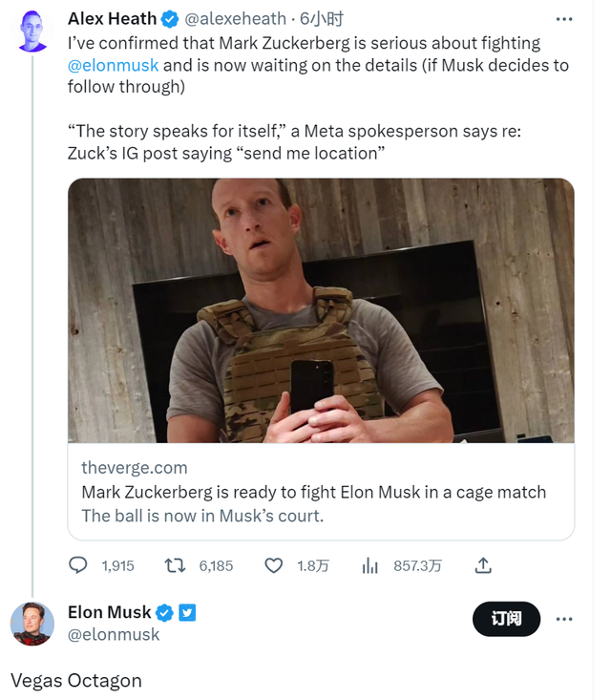This screenshot has height=700, width=611.
Task: Follow the @elonmusk mention in tweet text
Action: (x=114, y=65)
